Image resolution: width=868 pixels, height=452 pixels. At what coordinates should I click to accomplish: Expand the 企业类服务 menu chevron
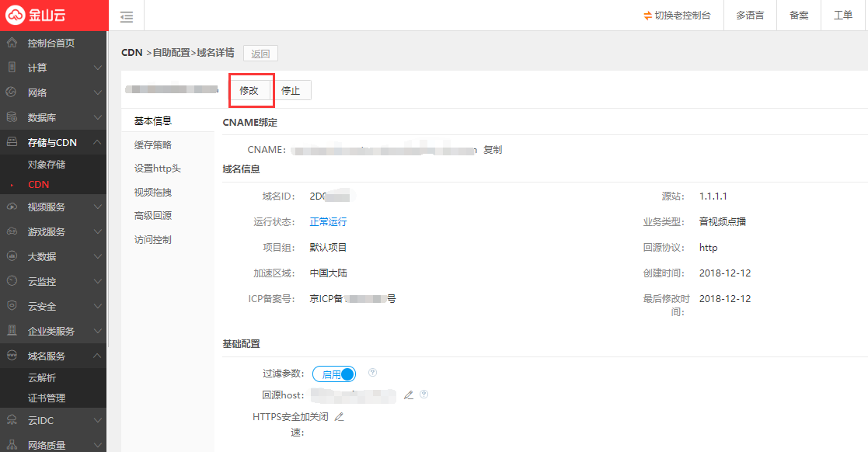97,331
